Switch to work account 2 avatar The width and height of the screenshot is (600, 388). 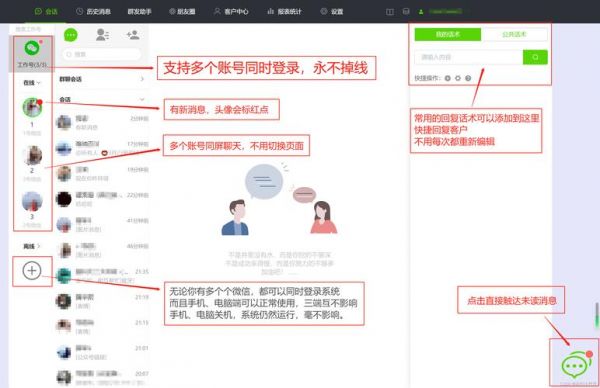pyautogui.click(x=32, y=155)
